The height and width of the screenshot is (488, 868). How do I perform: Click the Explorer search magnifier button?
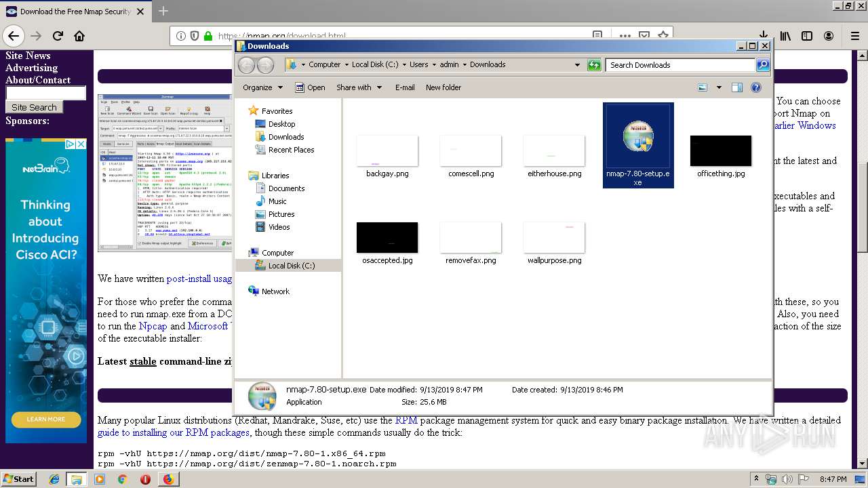[x=763, y=65]
